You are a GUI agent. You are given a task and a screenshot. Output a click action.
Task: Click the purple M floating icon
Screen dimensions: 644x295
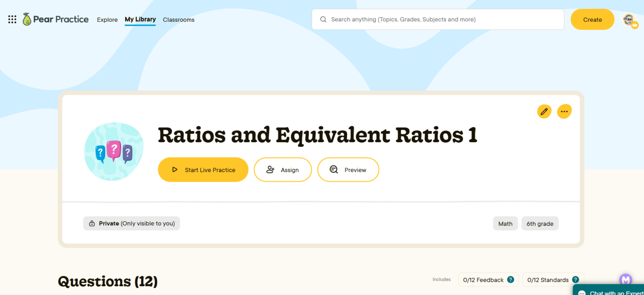click(626, 279)
